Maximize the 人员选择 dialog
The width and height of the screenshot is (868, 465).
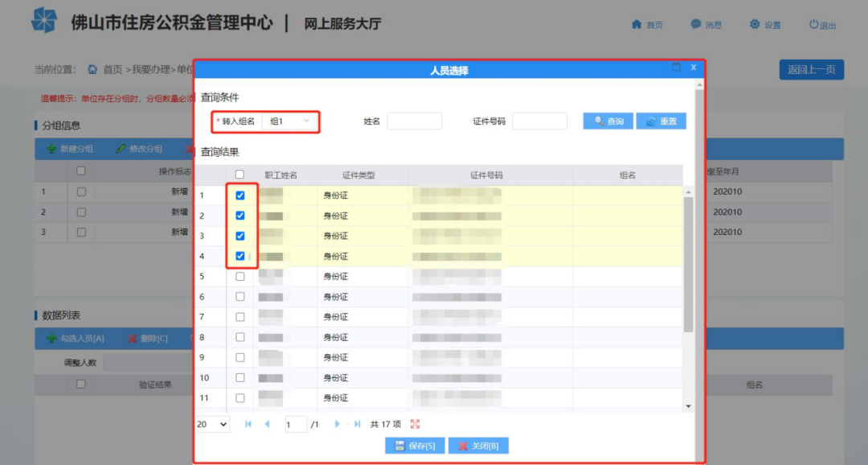676,68
